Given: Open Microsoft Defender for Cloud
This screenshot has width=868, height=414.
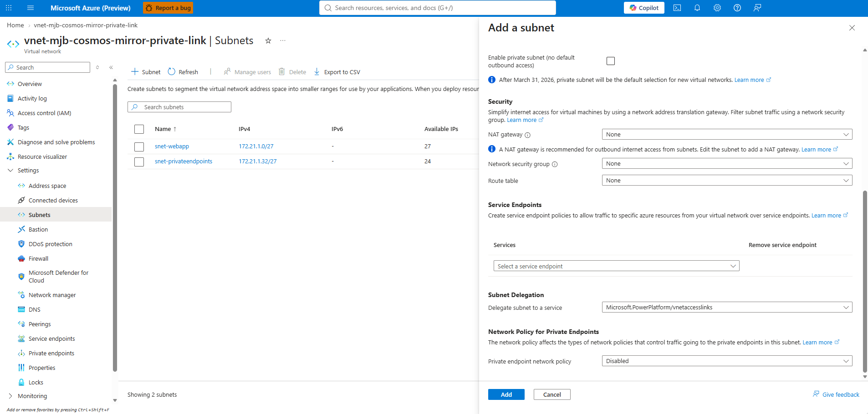Looking at the screenshot, I should coord(58,277).
